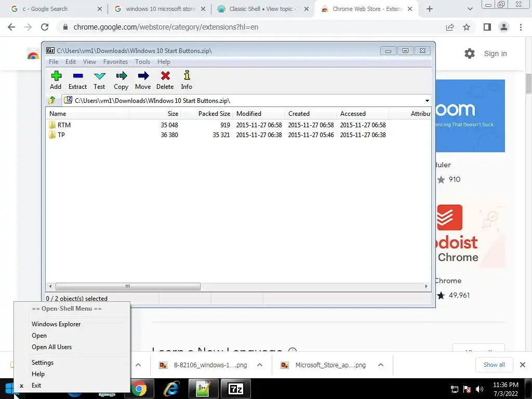Reload the Chrome page
This screenshot has width=532, height=399.
tap(45, 27)
